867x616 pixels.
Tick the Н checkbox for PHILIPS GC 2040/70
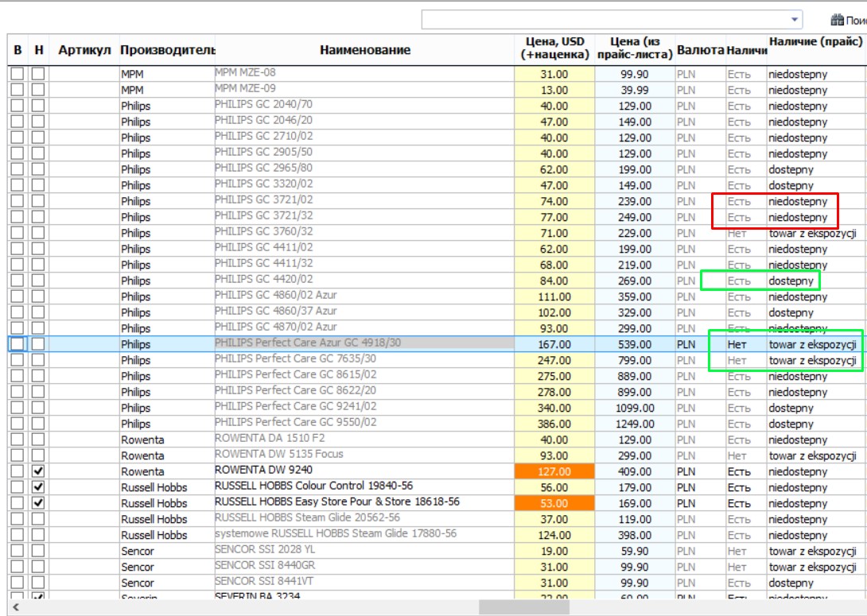(38, 106)
